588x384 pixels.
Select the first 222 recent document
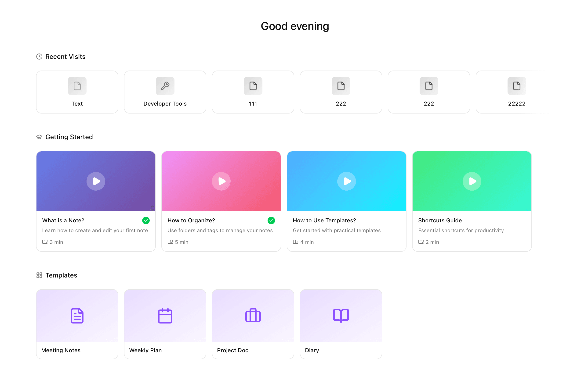[341, 92]
